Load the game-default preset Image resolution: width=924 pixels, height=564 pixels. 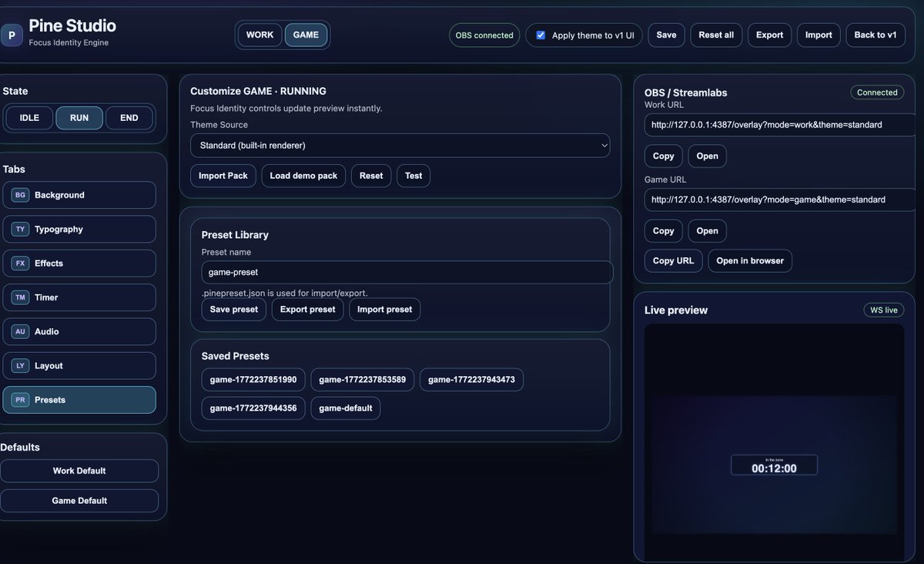tap(346, 408)
